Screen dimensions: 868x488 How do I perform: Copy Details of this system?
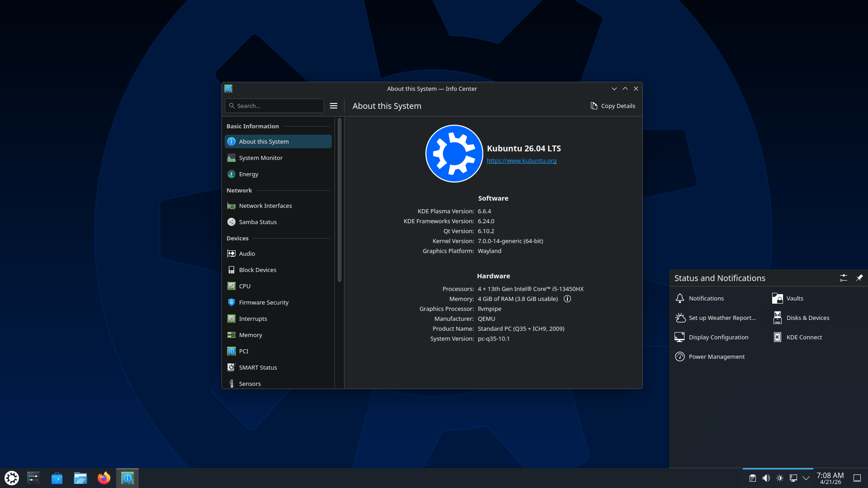[613, 105]
